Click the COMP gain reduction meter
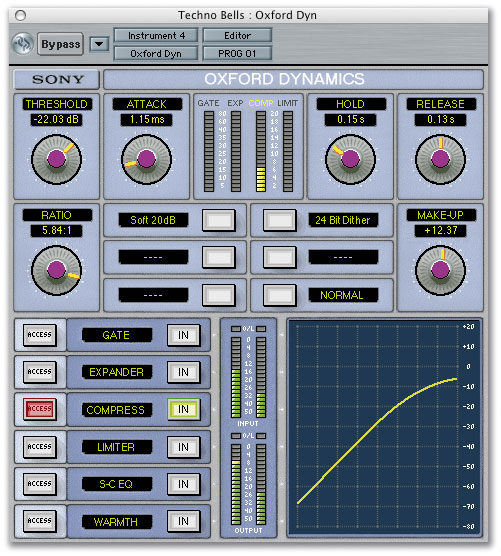Screen dimensions: 501x556 pos(261,151)
